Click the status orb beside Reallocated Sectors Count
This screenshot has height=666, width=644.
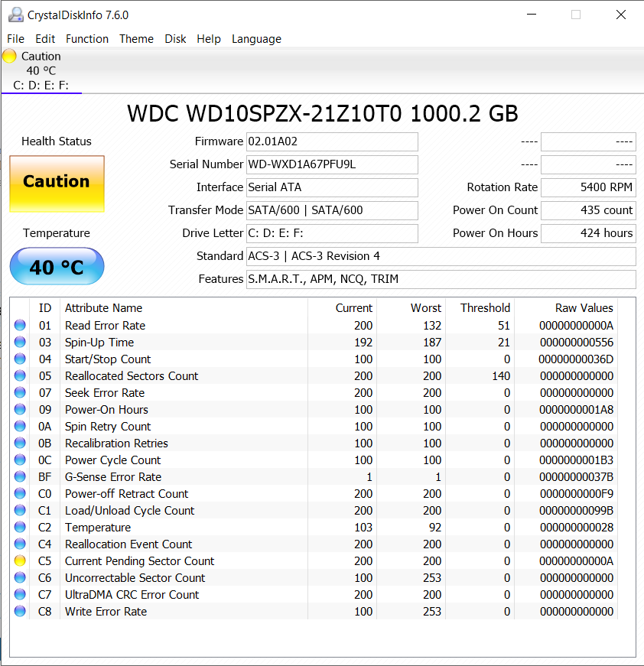tap(20, 376)
